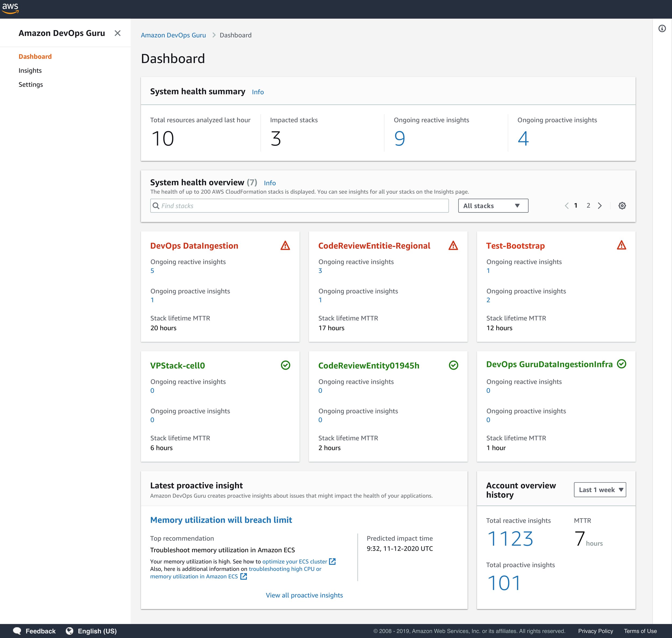Go to previous page of stacks
Viewport: 672px width, 638px height.
coord(567,206)
